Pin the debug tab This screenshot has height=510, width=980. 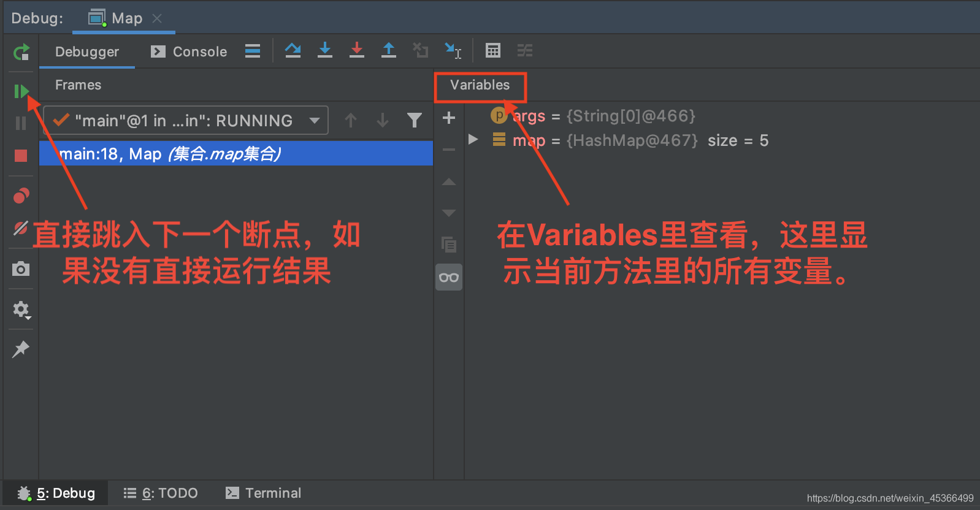click(21, 349)
